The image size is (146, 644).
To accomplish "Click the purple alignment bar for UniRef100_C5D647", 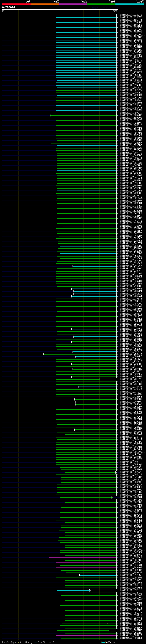I will click(83, 557).
